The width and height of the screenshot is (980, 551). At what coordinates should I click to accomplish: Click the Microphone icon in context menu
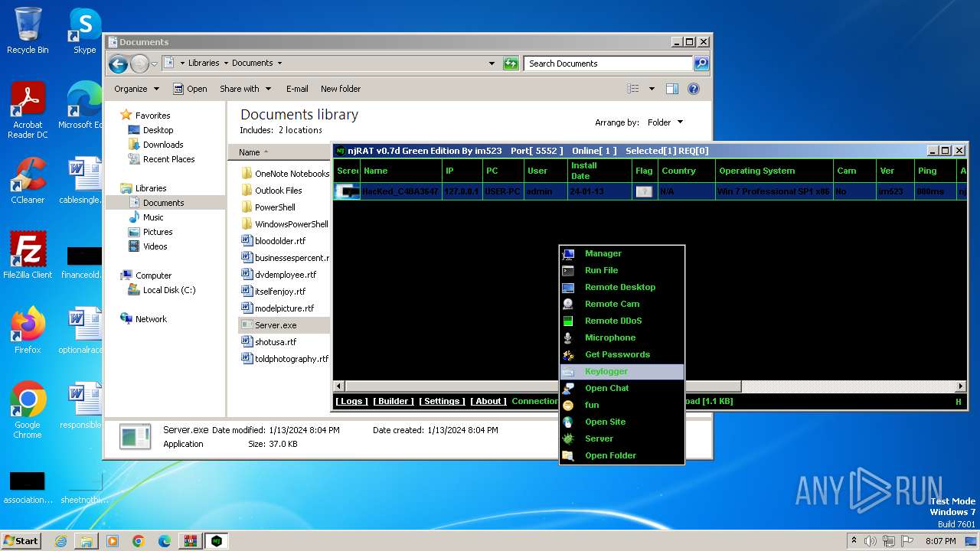point(568,338)
